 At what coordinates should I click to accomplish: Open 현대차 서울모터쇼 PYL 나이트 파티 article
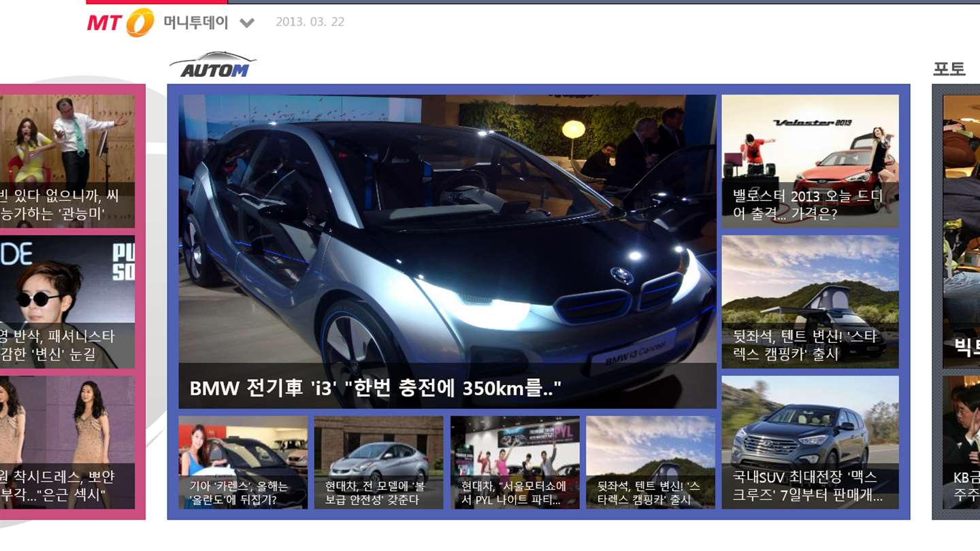[x=515, y=463]
